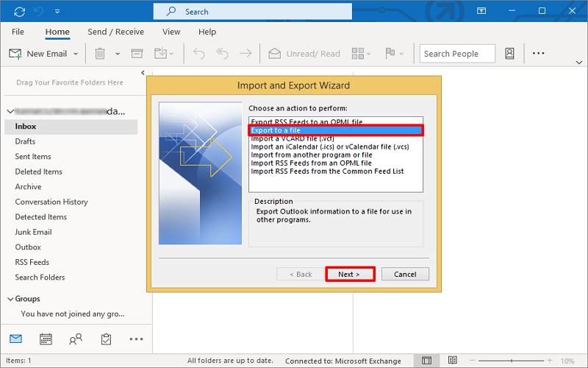Open the Move to folder dropdown
The width and height of the screenshot is (588, 368).
(164, 54)
